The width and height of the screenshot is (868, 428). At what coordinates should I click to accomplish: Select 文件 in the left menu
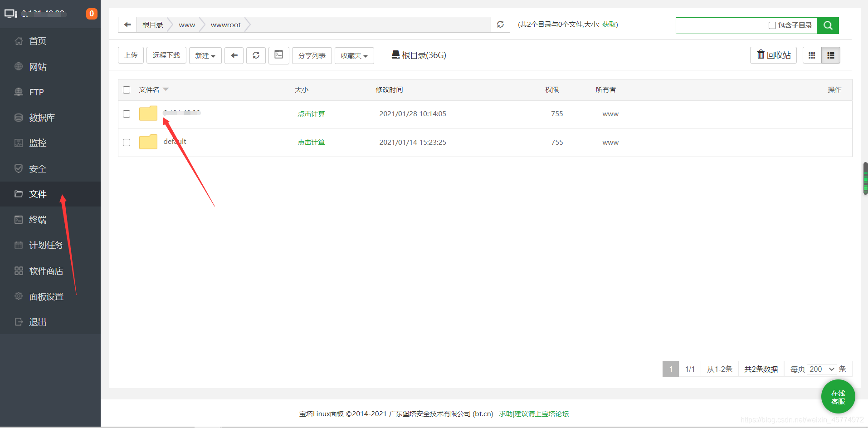pos(38,194)
